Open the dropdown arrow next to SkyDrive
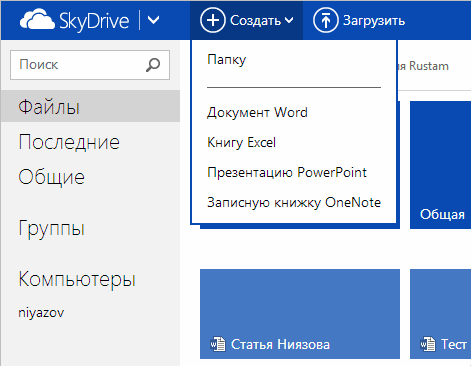 click(153, 20)
